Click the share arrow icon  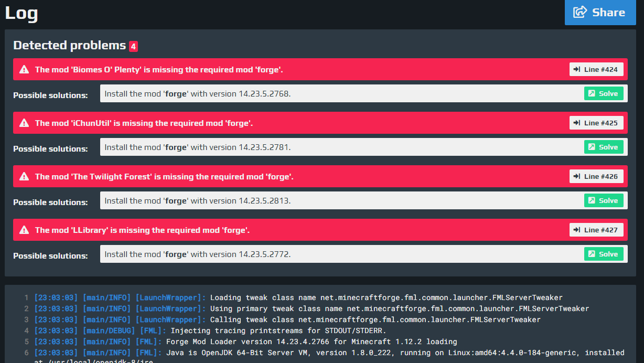[x=581, y=12]
